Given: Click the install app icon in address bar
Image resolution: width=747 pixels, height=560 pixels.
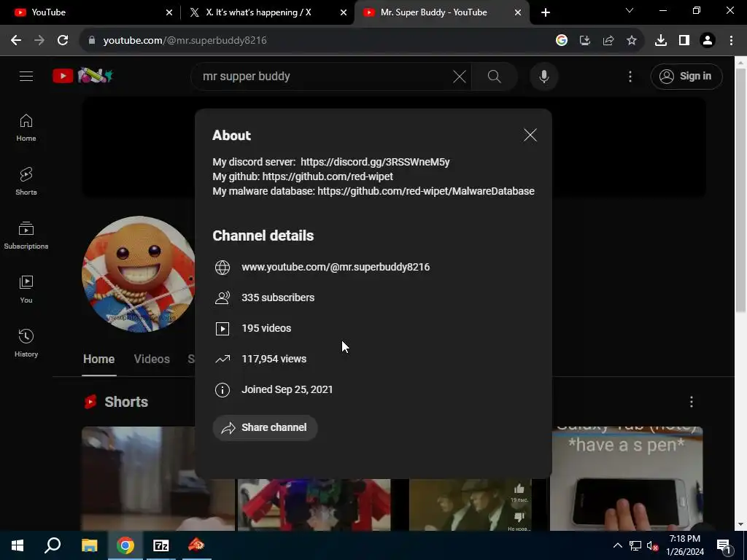Looking at the screenshot, I should click(x=585, y=41).
